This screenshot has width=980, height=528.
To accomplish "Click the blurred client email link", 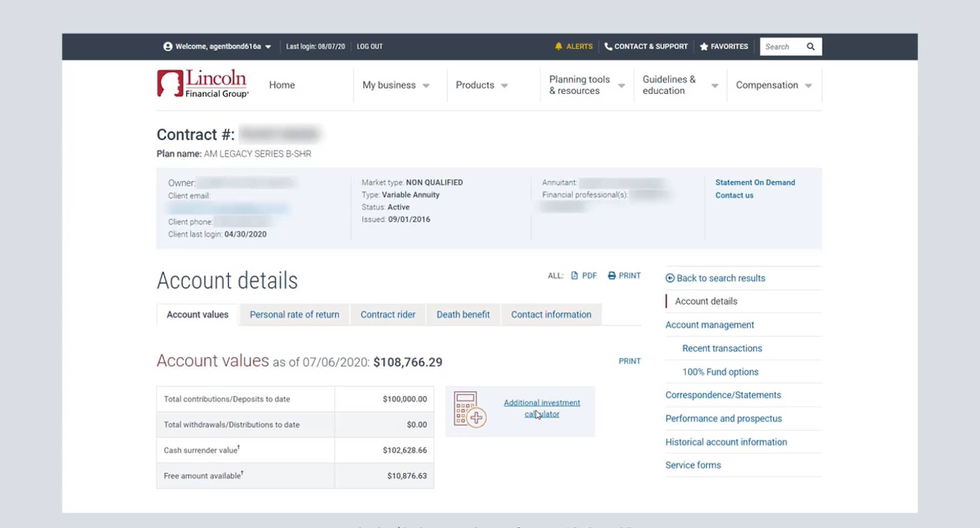I will tap(228, 208).
